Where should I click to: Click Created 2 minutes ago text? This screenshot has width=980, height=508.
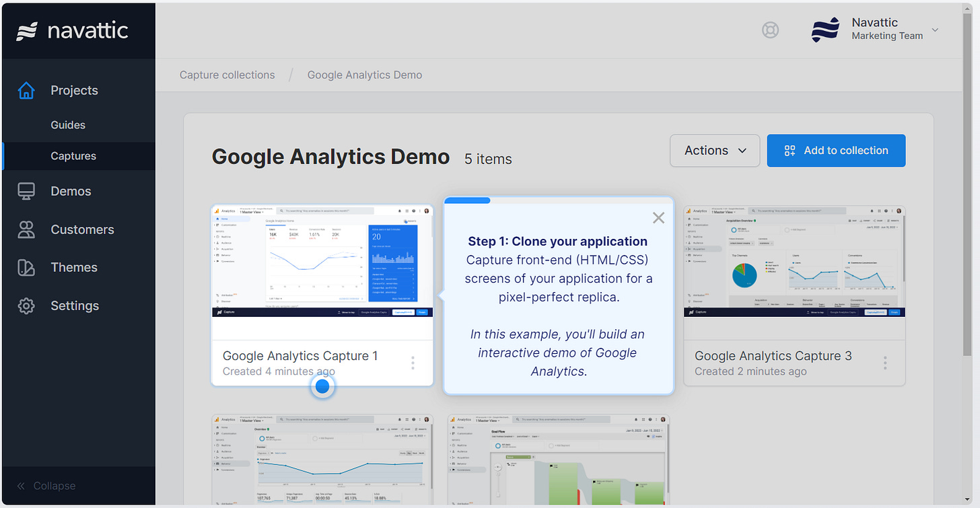pos(750,371)
